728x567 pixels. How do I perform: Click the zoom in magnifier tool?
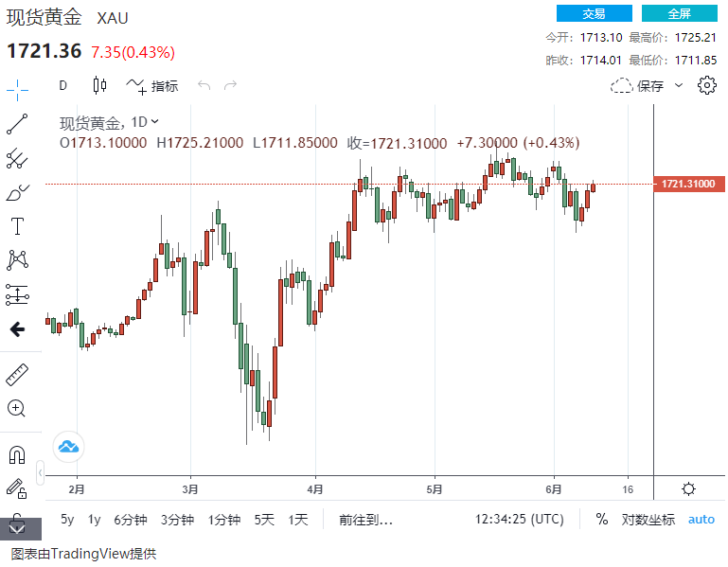pyautogui.click(x=17, y=409)
